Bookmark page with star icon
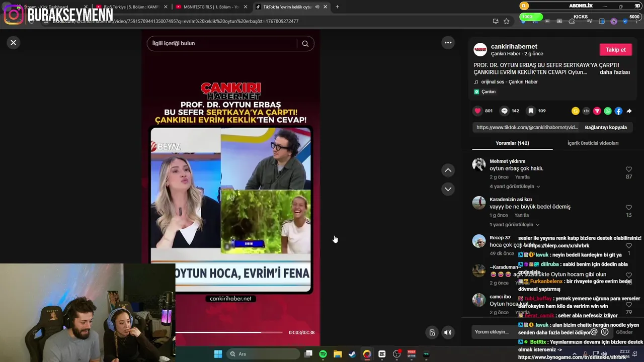Screen dimensions: 644x362 pyautogui.click(x=506, y=21)
